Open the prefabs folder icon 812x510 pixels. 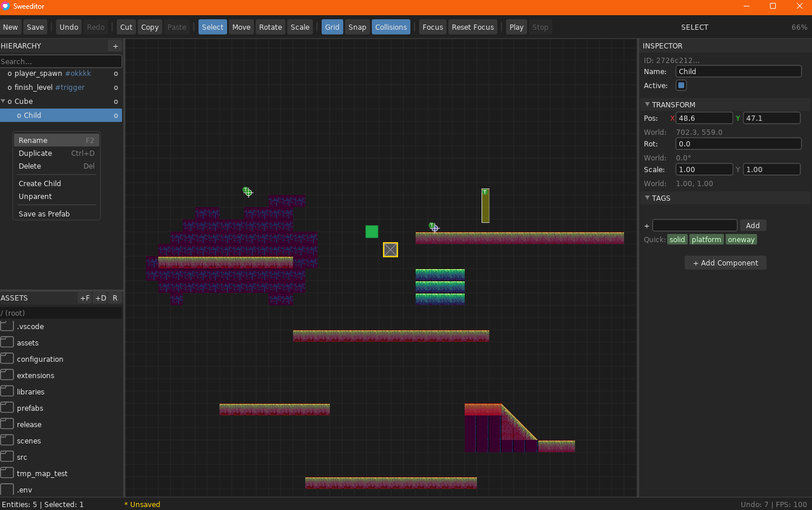coord(7,407)
